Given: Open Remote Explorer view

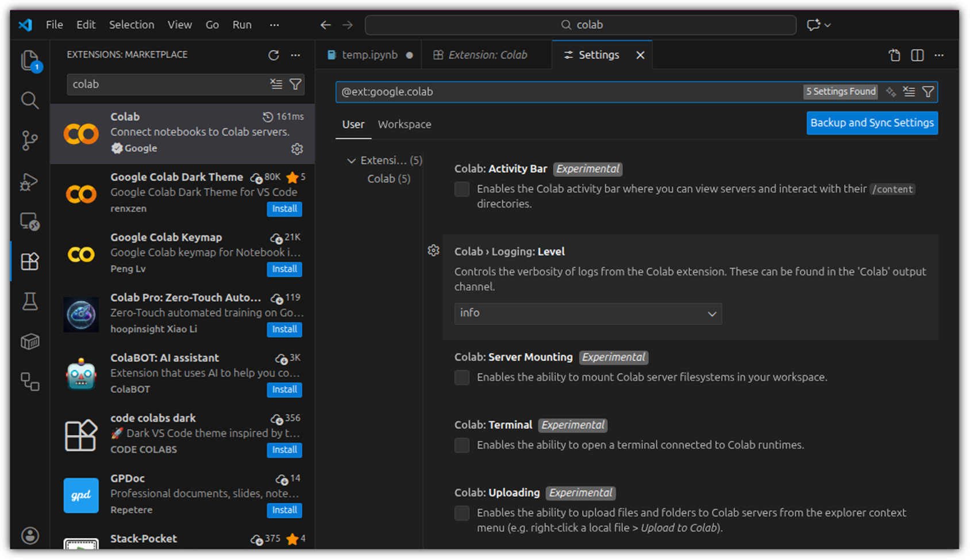Looking at the screenshot, I should point(30,222).
